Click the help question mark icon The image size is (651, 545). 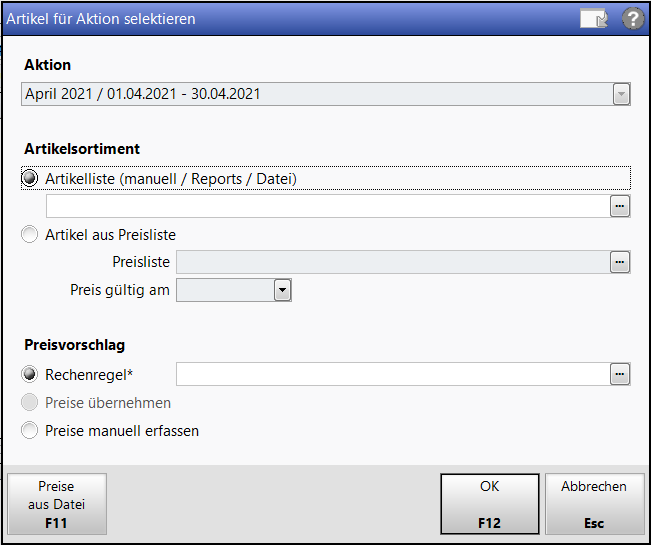(633, 19)
